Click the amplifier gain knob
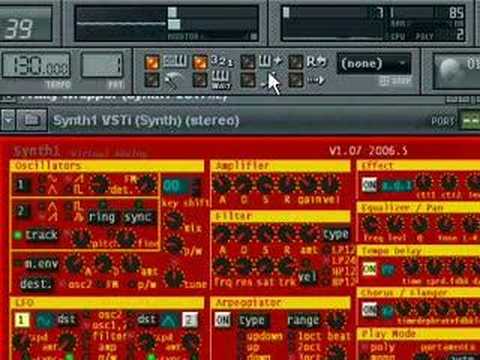The image size is (480, 360). coord(308,185)
